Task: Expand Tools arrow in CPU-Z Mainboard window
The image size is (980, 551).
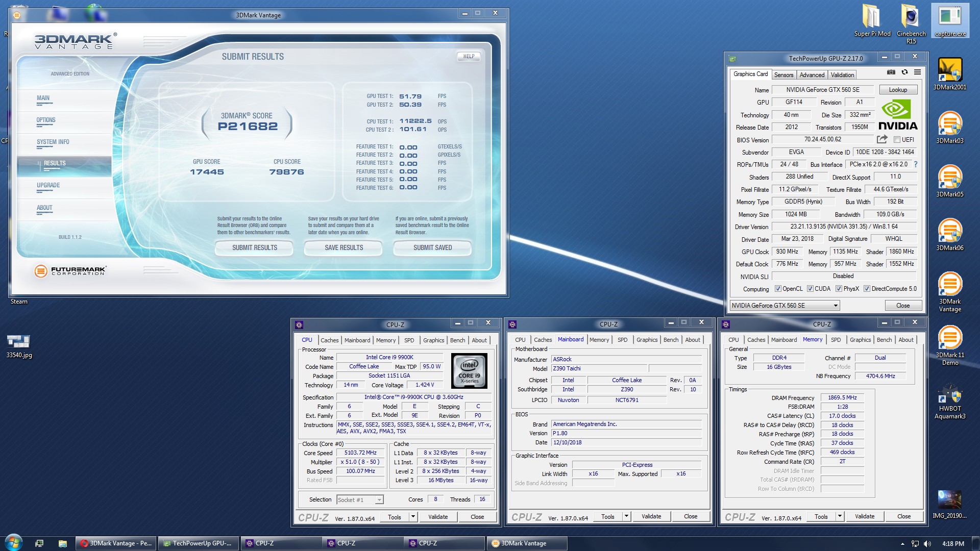Action: point(626,516)
